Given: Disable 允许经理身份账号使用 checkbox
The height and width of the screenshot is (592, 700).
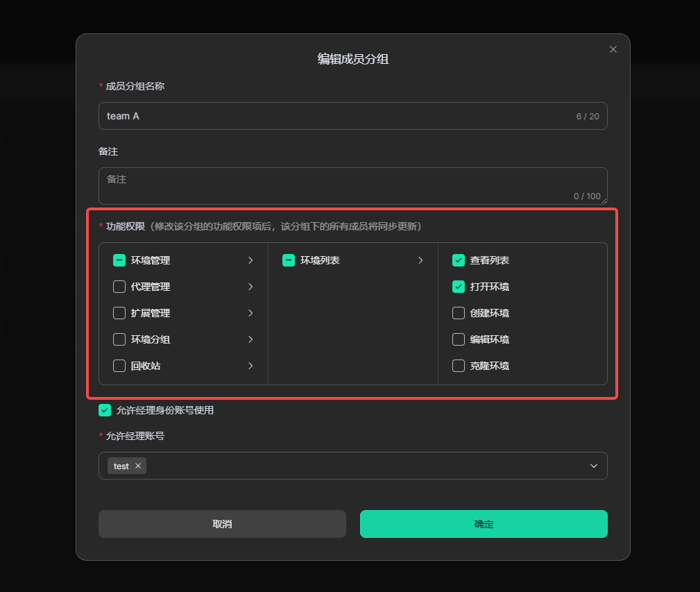Looking at the screenshot, I should [x=105, y=410].
